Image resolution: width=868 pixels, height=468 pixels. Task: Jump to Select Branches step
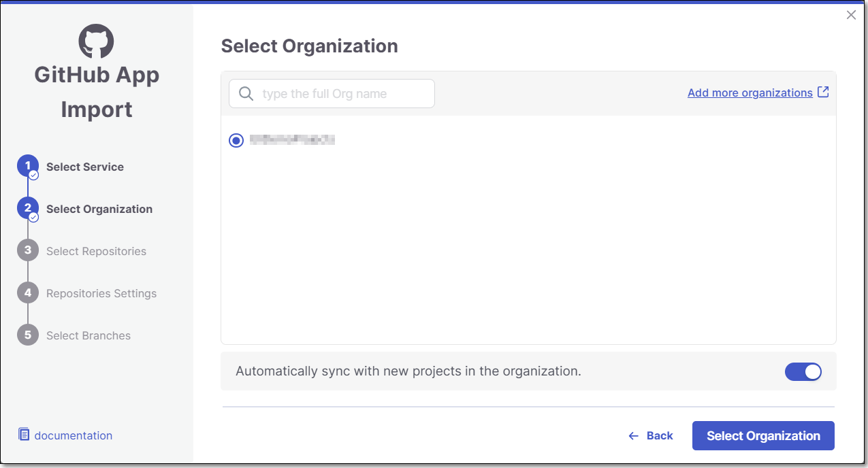coord(89,335)
